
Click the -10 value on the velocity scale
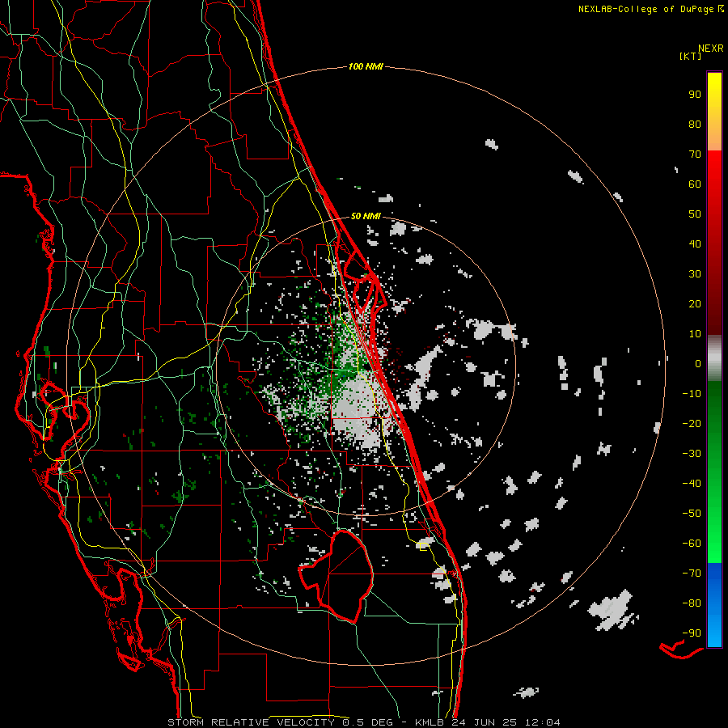pyautogui.click(x=692, y=394)
